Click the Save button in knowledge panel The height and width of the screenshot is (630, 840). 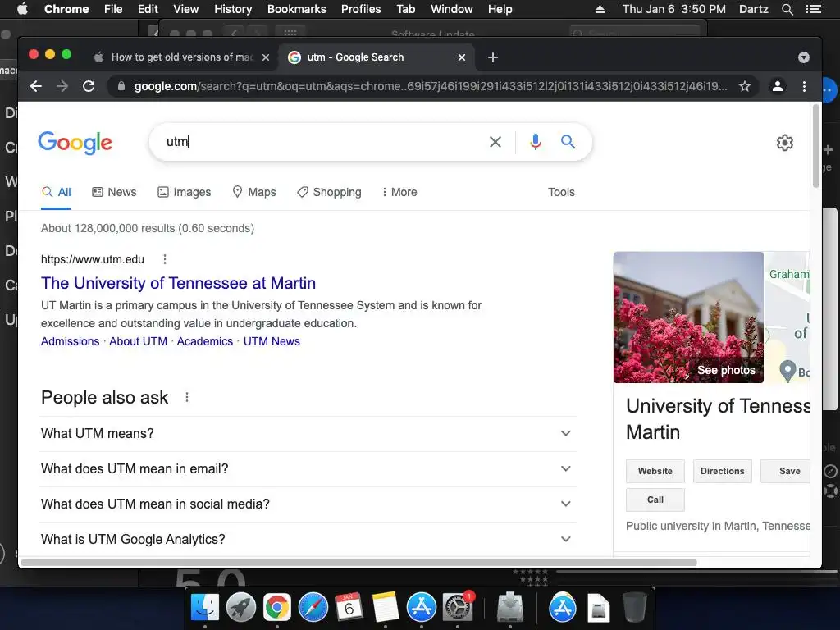tap(787, 472)
